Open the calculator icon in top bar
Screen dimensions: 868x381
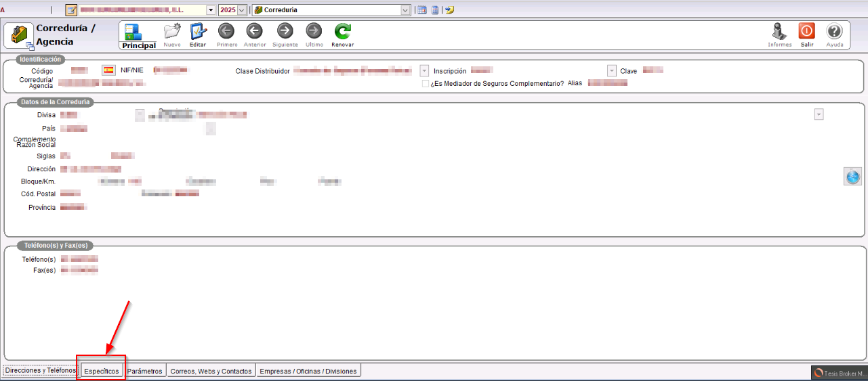(435, 10)
